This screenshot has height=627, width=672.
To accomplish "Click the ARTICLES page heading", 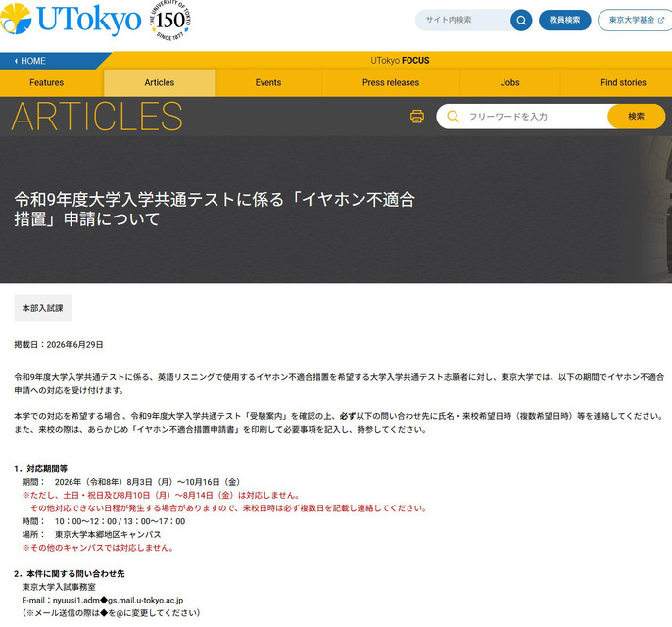I will click(97, 117).
